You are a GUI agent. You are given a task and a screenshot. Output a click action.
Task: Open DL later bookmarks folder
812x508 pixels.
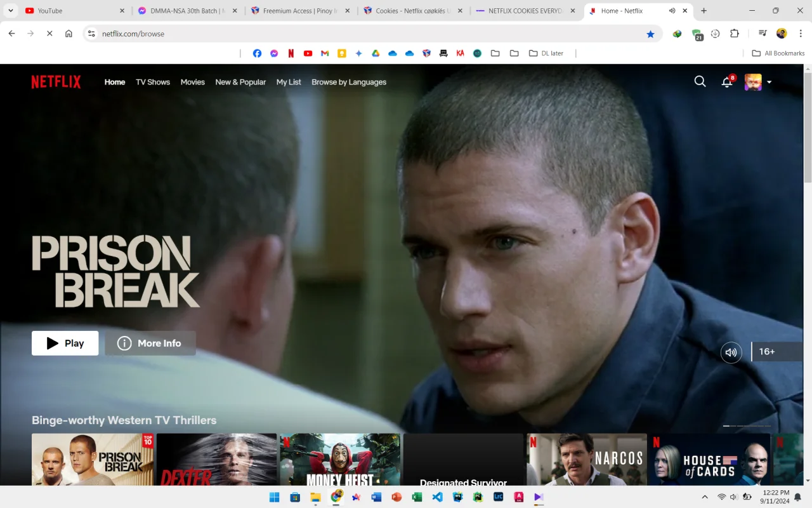(546, 53)
